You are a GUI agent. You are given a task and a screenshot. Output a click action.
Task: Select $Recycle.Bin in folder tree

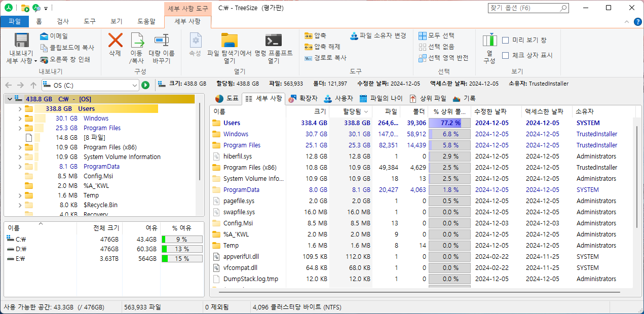(x=100, y=205)
